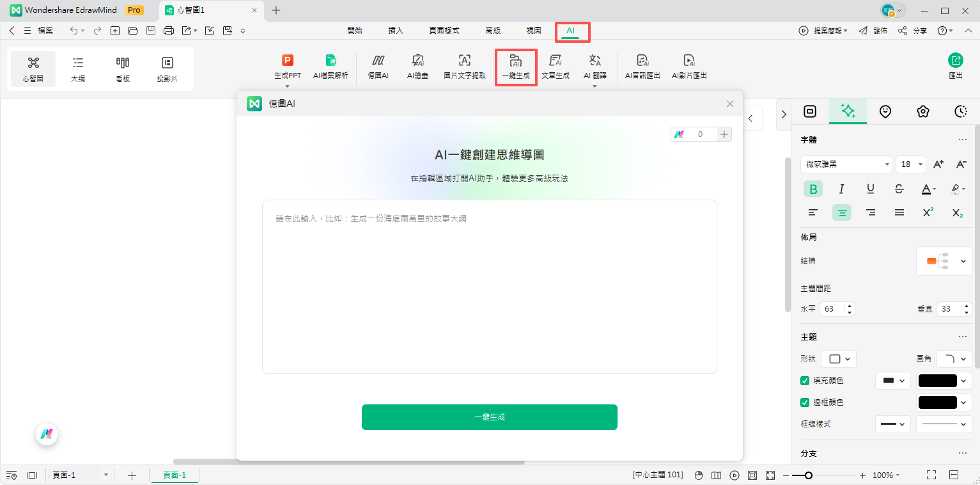980x485 pixels.
Task: Open 圖片文字提取 for text extraction
Action: tap(463, 66)
